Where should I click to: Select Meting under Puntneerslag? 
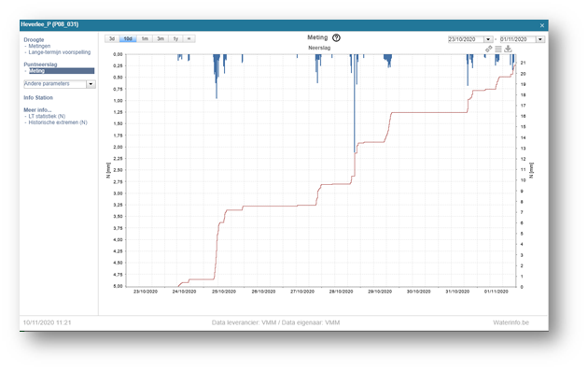[x=62, y=71]
